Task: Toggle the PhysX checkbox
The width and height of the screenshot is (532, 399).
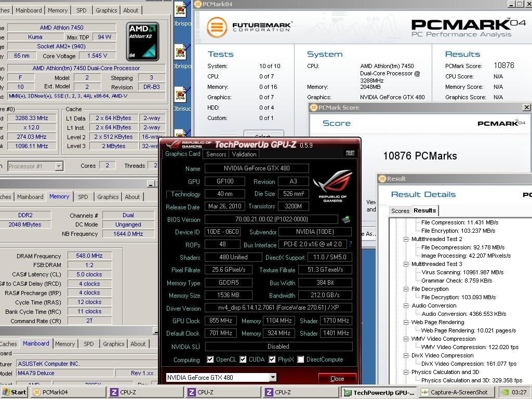Action: click(272, 360)
